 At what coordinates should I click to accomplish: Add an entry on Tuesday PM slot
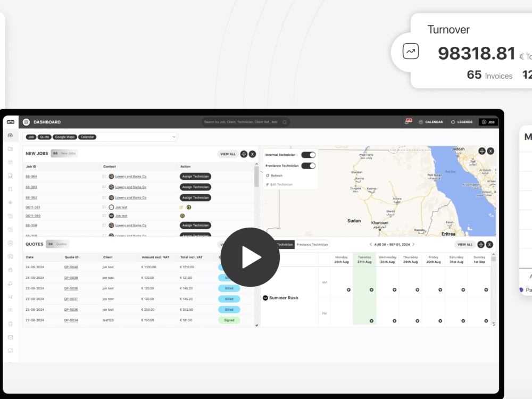[371, 321]
